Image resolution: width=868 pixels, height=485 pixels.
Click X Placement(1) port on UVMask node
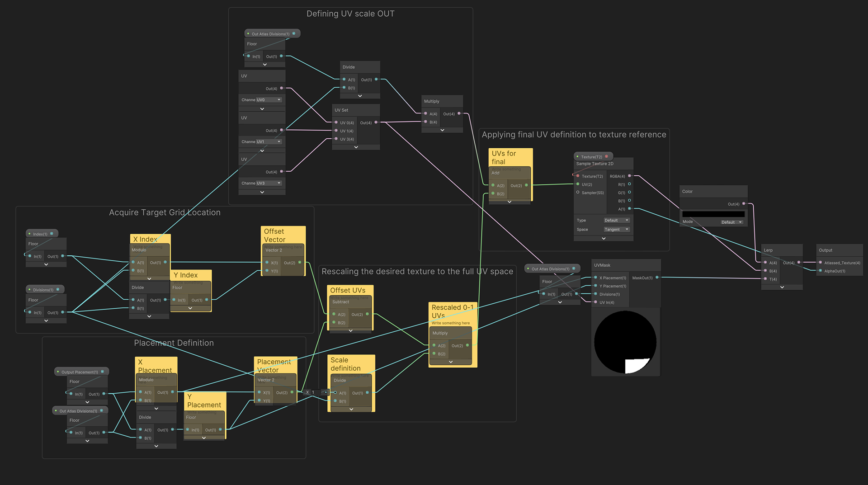tap(595, 278)
